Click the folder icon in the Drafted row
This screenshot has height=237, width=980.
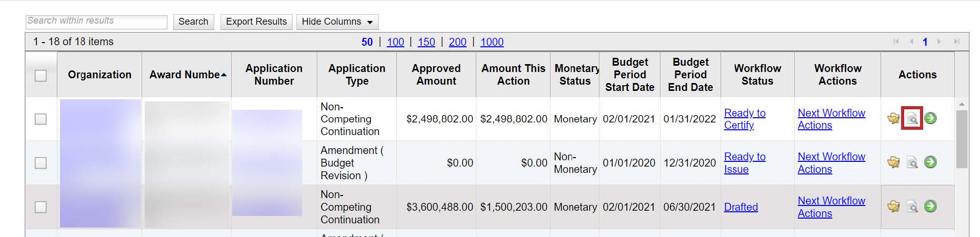pos(893,207)
